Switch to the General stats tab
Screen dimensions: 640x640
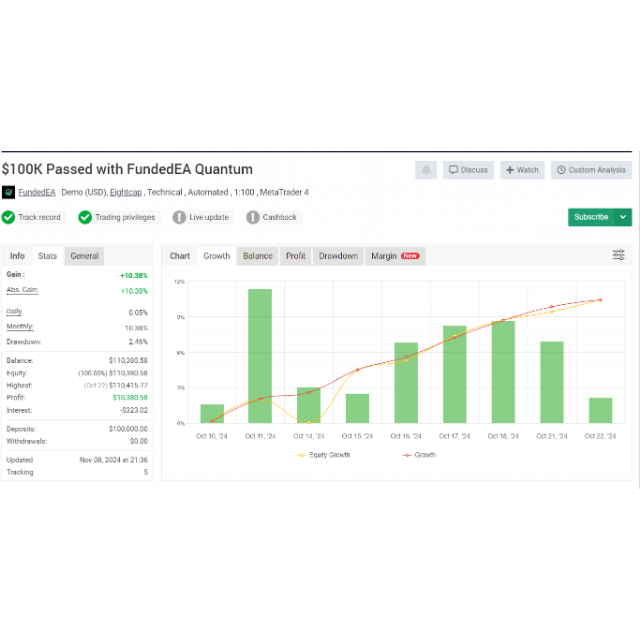(84, 256)
